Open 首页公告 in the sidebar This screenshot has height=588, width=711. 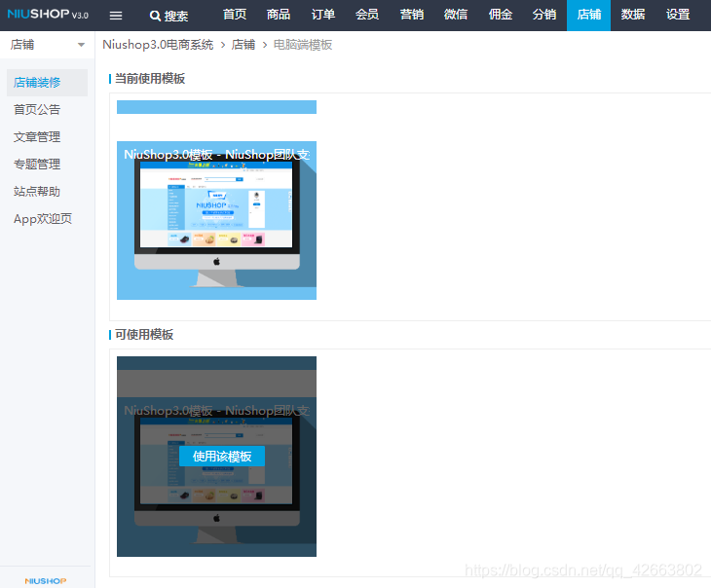(37, 110)
